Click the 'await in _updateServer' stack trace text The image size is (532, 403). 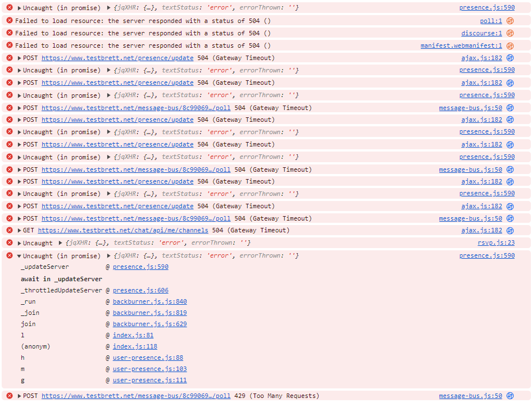[x=61, y=280]
